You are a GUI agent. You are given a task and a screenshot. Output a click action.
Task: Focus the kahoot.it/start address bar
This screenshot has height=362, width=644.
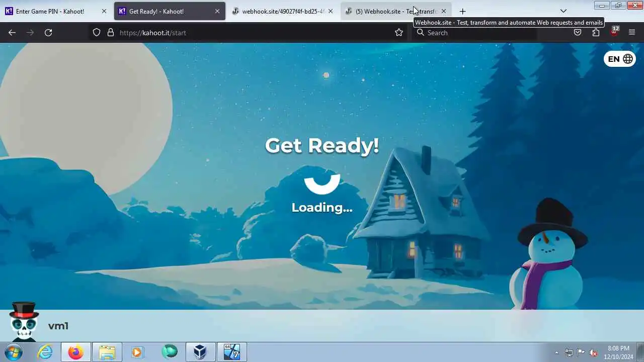pyautogui.click(x=249, y=33)
